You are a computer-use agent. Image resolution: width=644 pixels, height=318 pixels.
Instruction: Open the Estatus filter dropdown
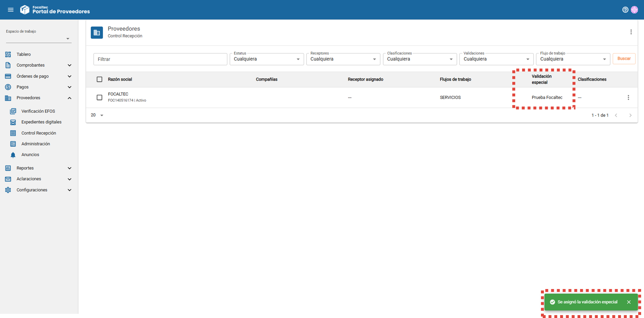(267, 59)
